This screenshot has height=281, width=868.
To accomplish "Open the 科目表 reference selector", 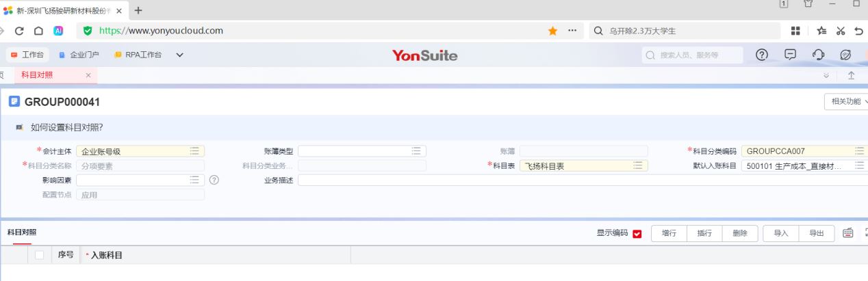I will pos(637,165).
